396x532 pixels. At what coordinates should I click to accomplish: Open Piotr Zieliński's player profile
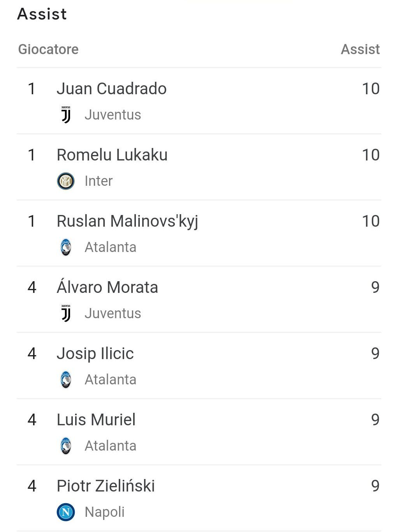[106, 486]
